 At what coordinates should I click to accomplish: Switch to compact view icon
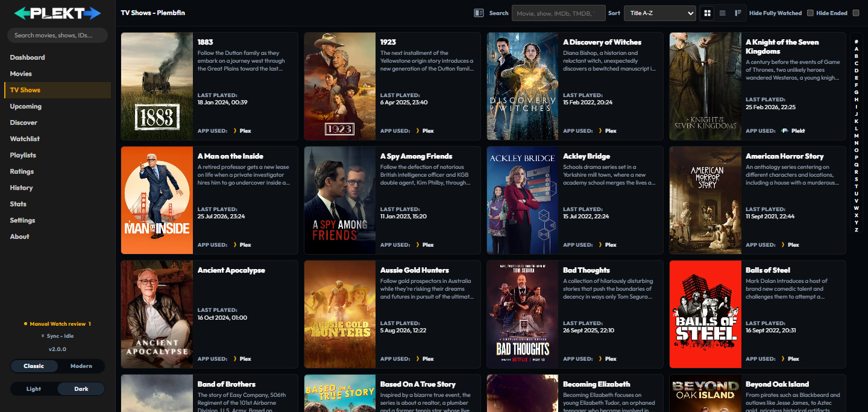(x=738, y=13)
